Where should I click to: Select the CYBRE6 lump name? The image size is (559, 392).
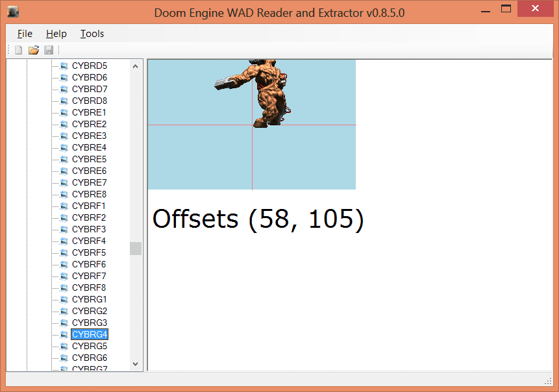point(89,171)
